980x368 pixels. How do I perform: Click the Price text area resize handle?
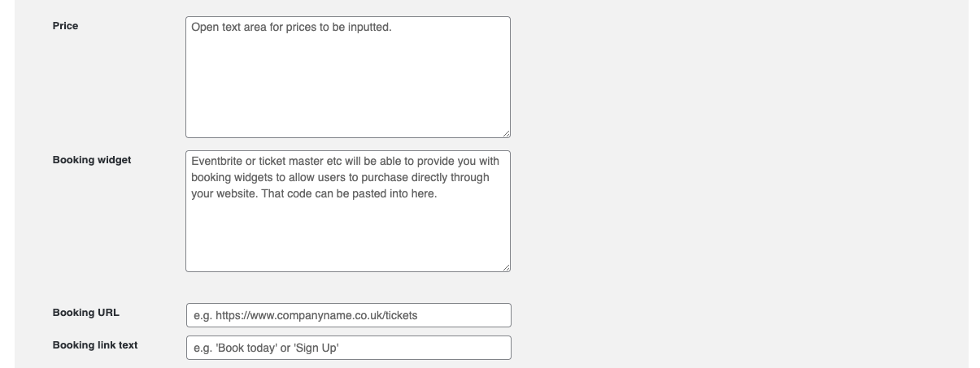505,132
